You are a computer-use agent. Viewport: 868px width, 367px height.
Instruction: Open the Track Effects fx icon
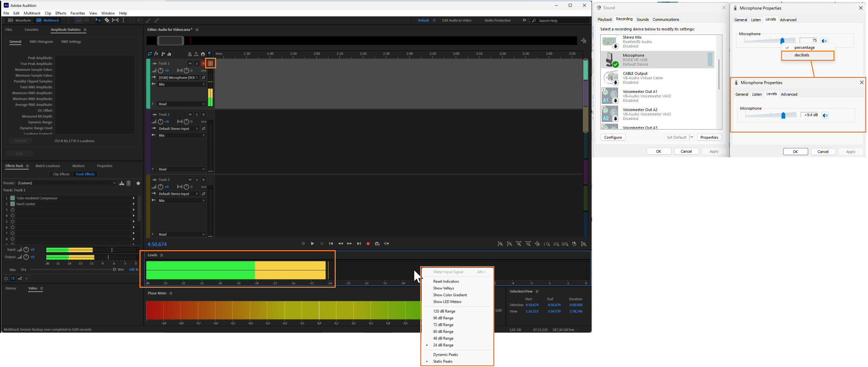click(156, 54)
